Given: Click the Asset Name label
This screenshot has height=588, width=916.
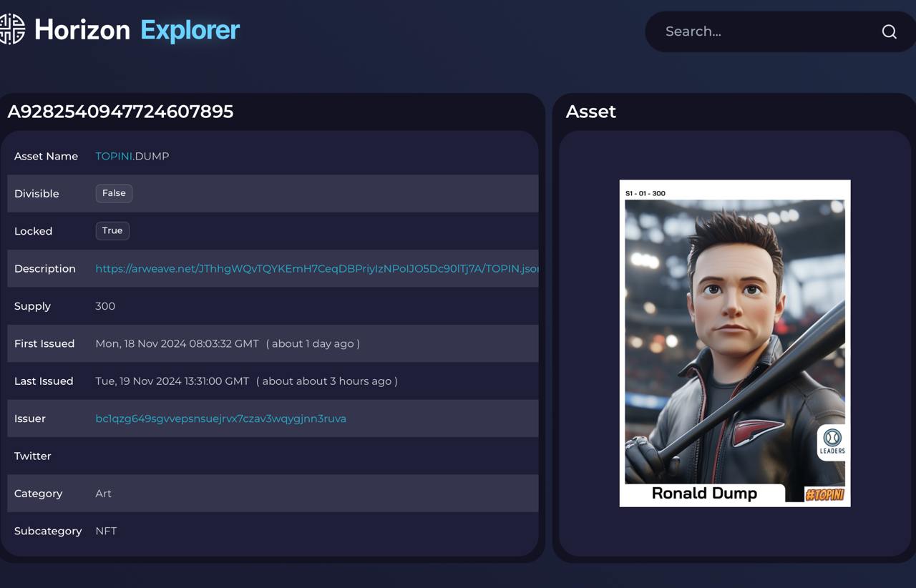Looking at the screenshot, I should click(46, 156).
